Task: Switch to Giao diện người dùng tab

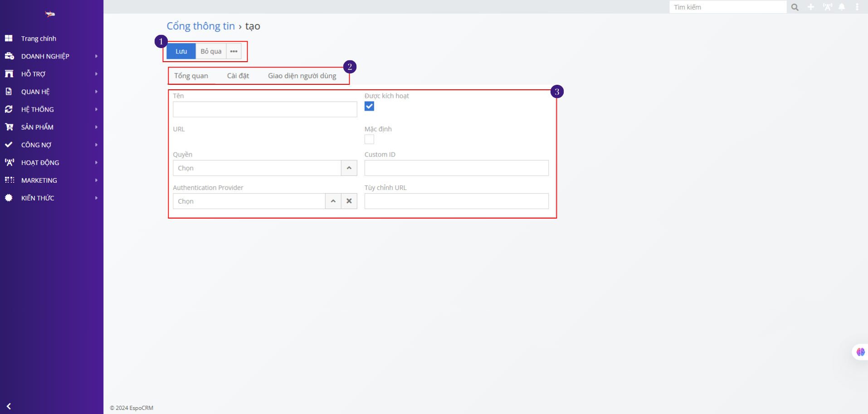Action: pyautogui.click(x=302, y=76)
